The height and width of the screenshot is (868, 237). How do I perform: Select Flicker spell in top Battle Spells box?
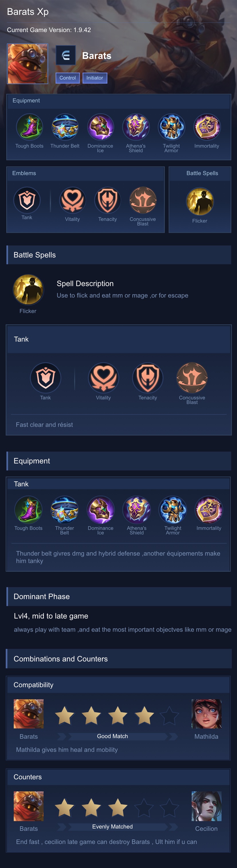coord(200,202)
